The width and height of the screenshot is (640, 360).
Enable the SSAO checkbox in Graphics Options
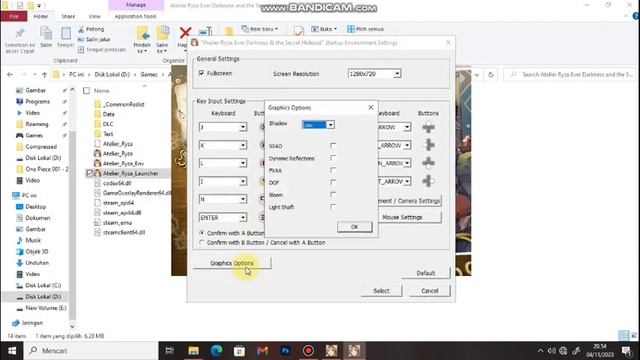coord(333,146)
